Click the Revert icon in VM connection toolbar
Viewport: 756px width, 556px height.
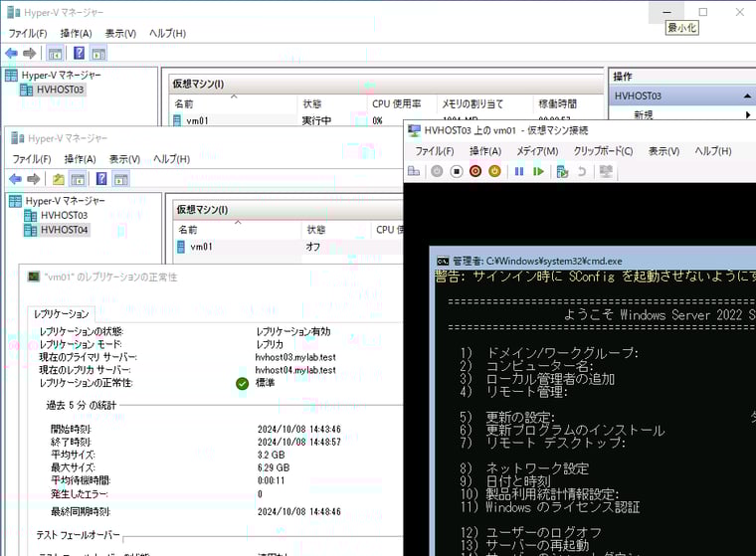tap(582, 171)
